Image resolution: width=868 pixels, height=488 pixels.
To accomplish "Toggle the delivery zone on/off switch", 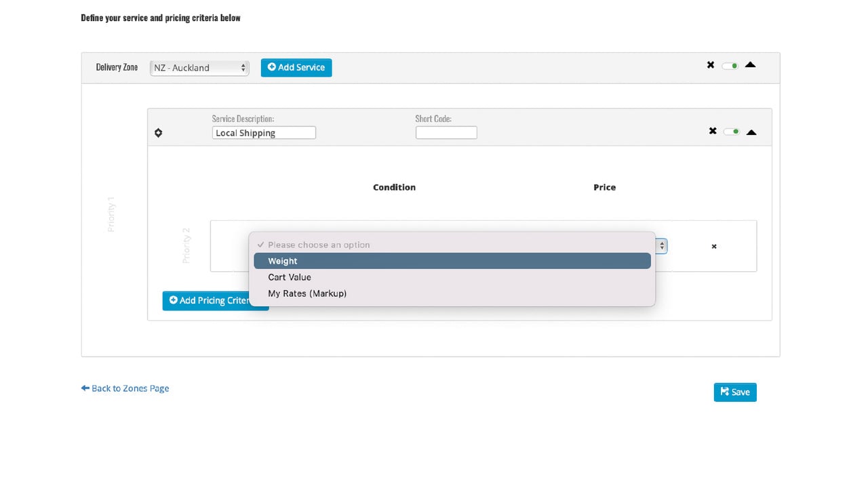I will [x=730, y=66].
